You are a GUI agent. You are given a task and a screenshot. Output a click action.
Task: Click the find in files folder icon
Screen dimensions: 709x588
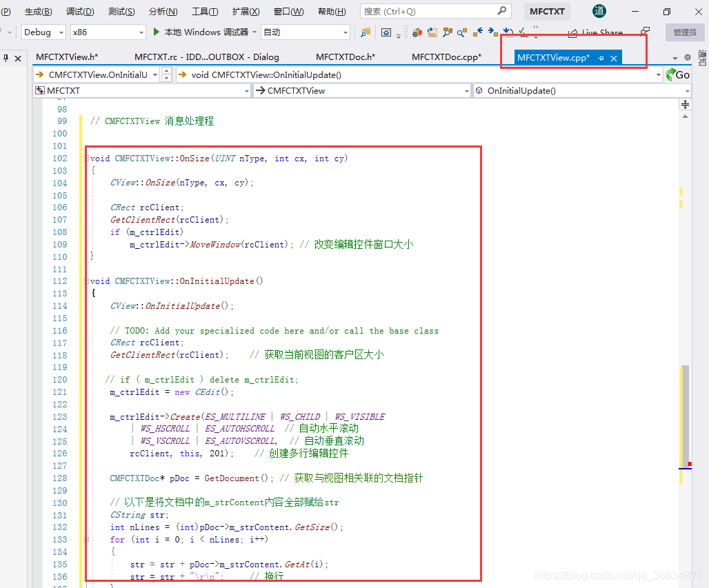(x=366, y=32)
